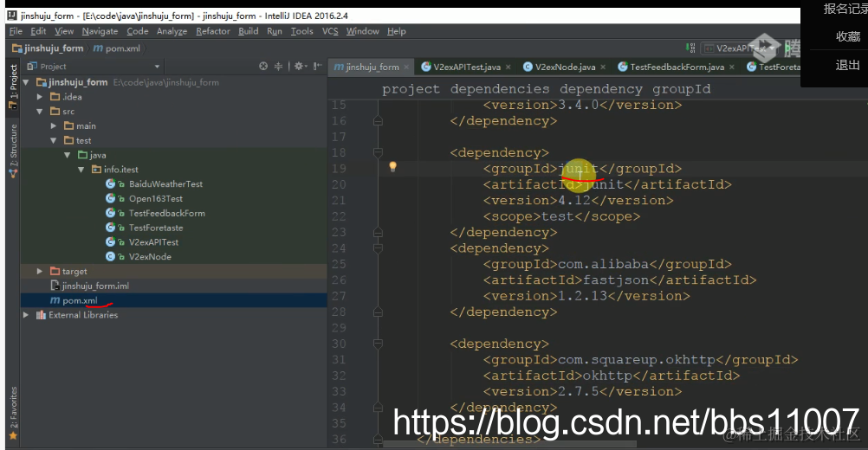Click the 1: Project side tool button
The height and width of the screenshot is (450, 868).
coord(13,86)
